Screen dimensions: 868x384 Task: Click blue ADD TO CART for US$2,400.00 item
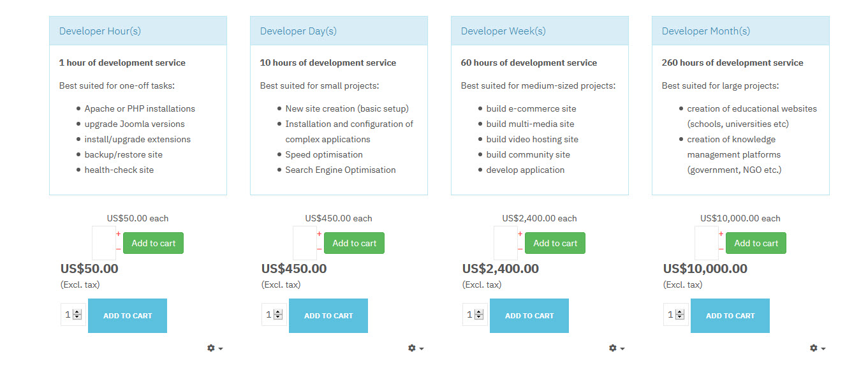pyautogui.click(x=529, y=316)
